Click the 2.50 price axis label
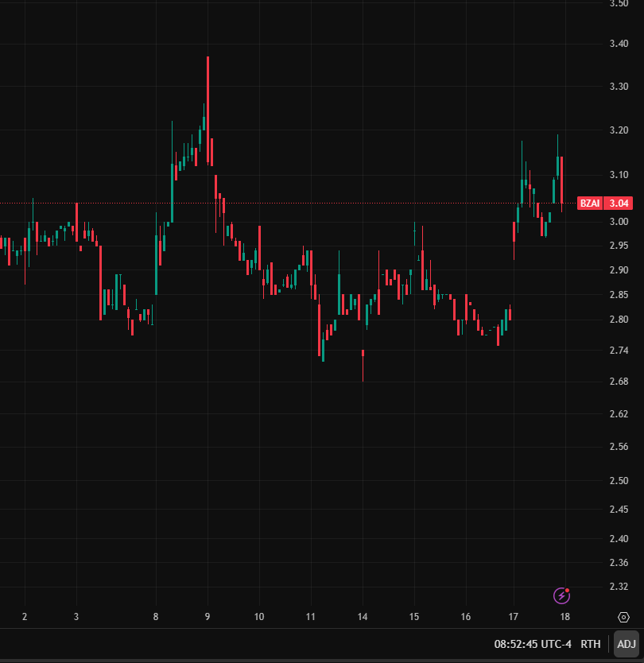The height and width of the screenshot is (663, 644). [619, 481]
